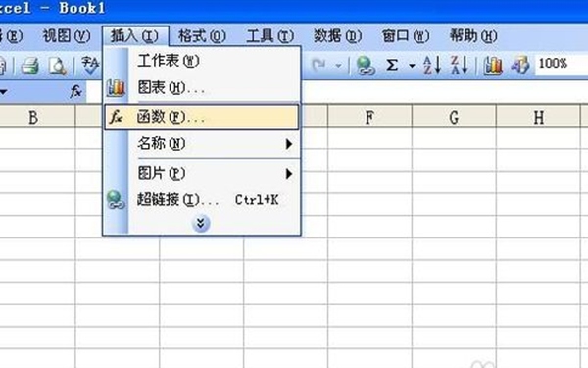Image resolution: width=588 pixels, height=368 pixels.
Task: Choose 工作表(W) from insert menu
Action: pyautogui.click(x=202, y=61)
